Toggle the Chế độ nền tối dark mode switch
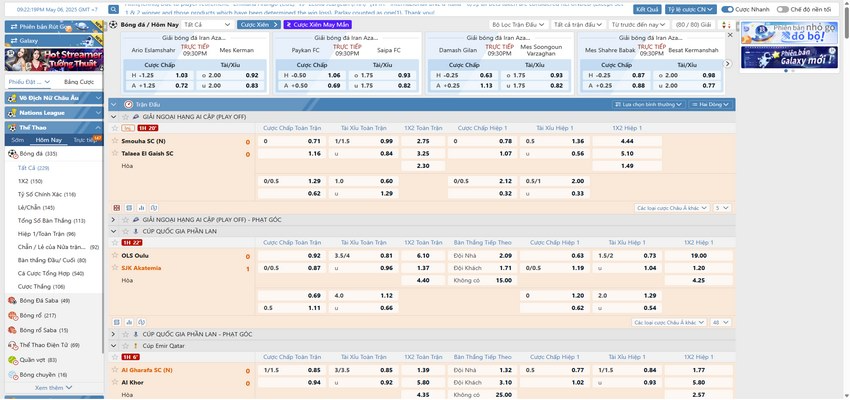The width and height of the screenshot is (850, 400). tap(782, 9)
